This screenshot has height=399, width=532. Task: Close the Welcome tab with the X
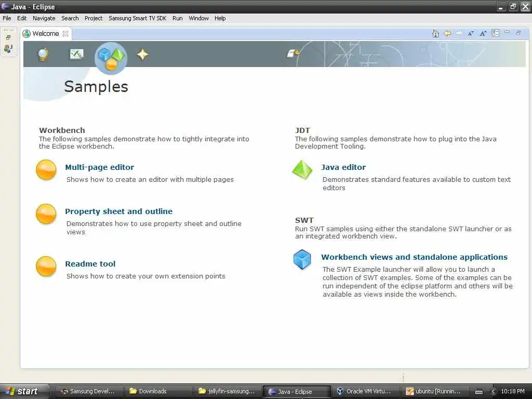(x=65, y=34)
